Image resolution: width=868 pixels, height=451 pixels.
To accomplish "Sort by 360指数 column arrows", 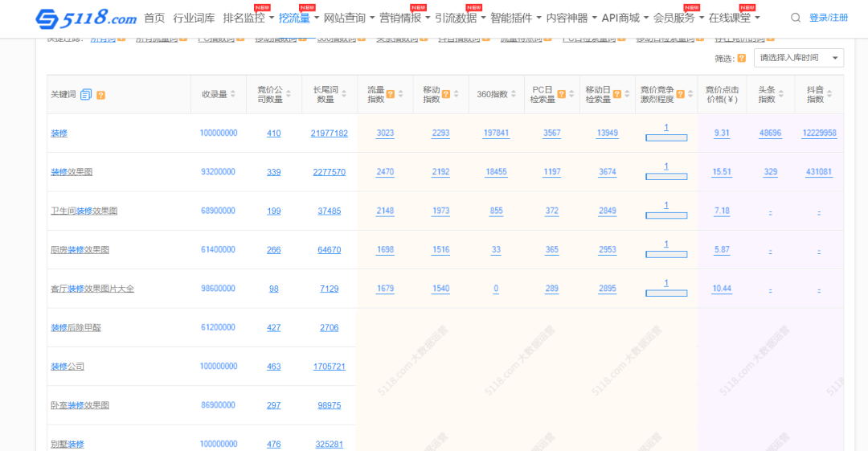I will 513,94.
